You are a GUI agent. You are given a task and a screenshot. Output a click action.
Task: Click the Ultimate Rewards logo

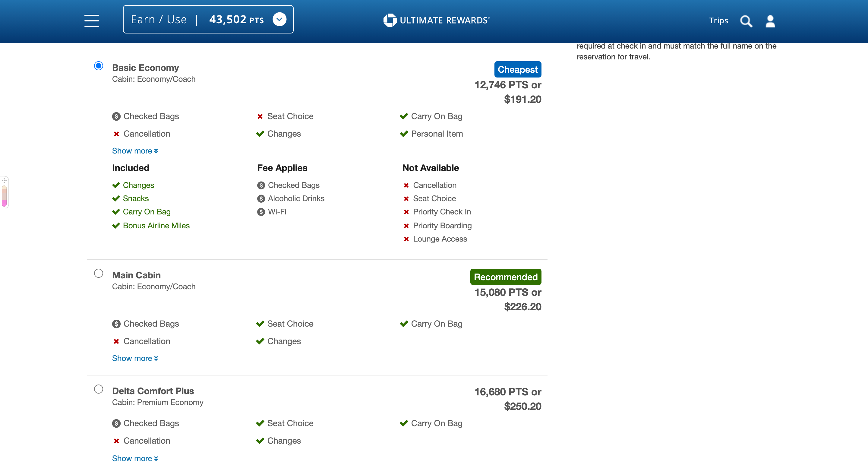(x=436, y=20)
